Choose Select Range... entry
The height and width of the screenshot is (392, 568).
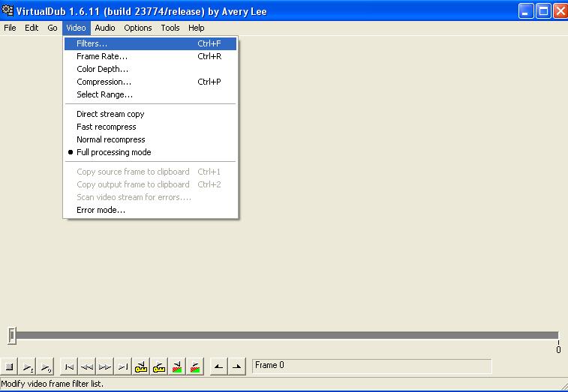click(x=150, y=94)
